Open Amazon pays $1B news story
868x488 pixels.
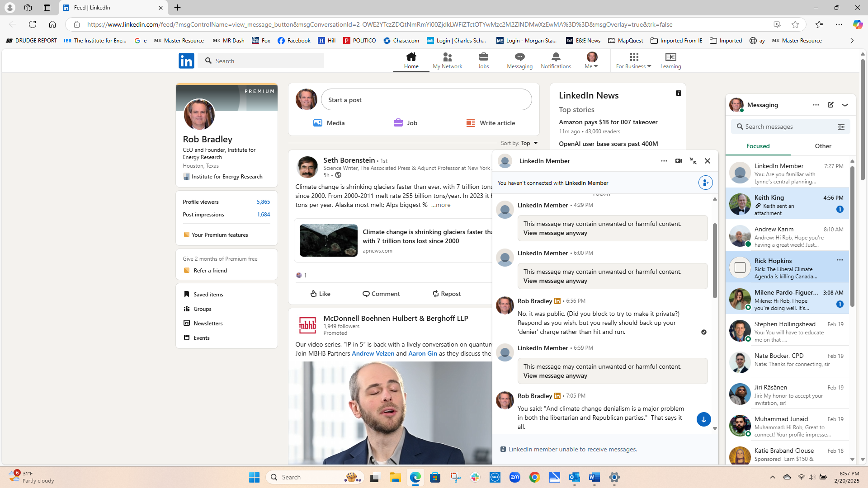(x=608, y=122)
